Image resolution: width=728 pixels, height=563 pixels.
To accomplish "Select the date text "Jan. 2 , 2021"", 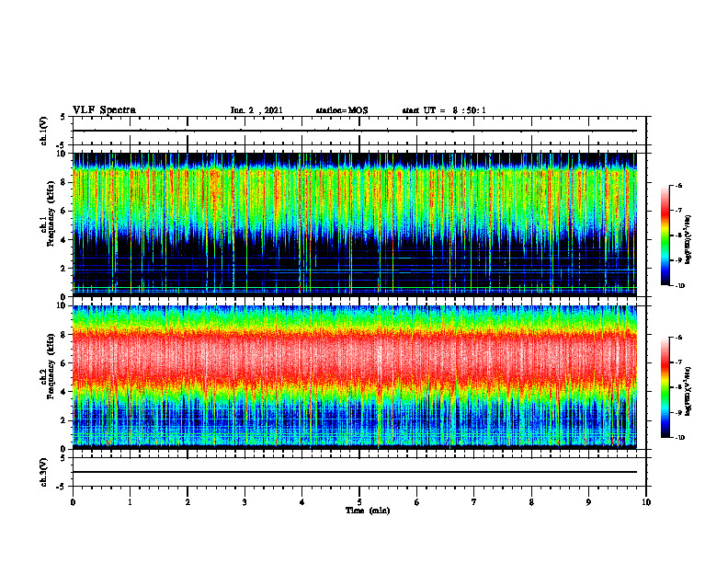I will tap(256, 110).
